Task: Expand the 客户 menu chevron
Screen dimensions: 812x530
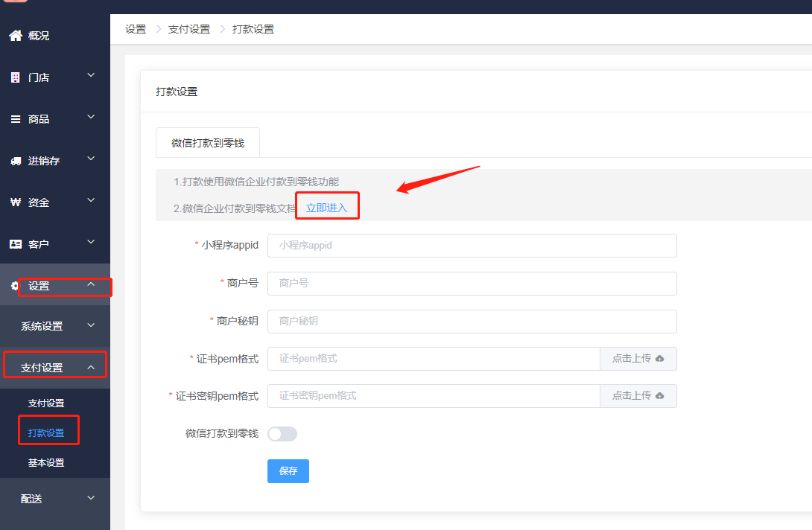Action: [91, 242]
